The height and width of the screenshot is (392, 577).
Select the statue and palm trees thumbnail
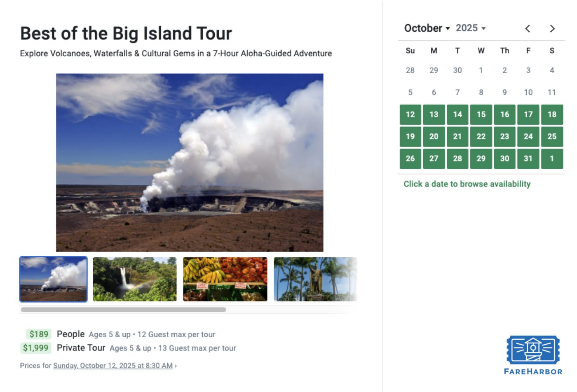(x=315, y=279)
